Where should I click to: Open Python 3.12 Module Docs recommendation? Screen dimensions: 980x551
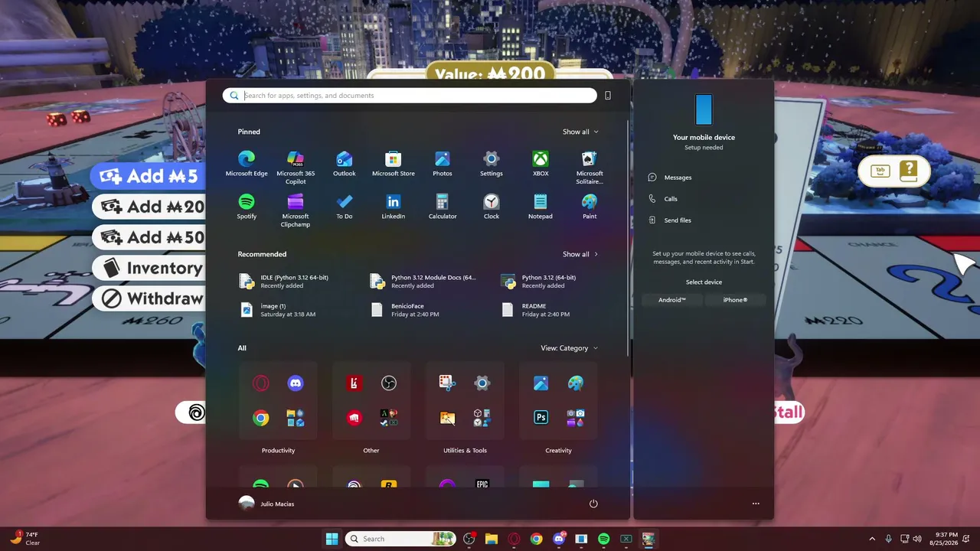click(x=425, y=282)
